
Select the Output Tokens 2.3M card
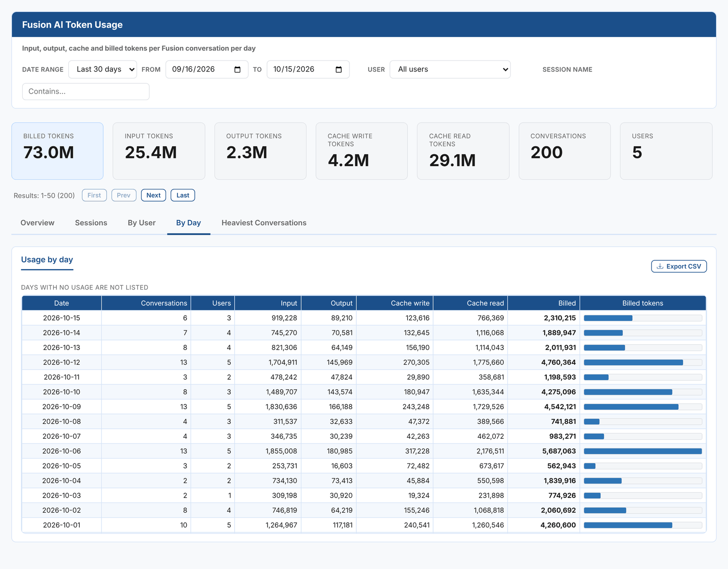[260, 151]
